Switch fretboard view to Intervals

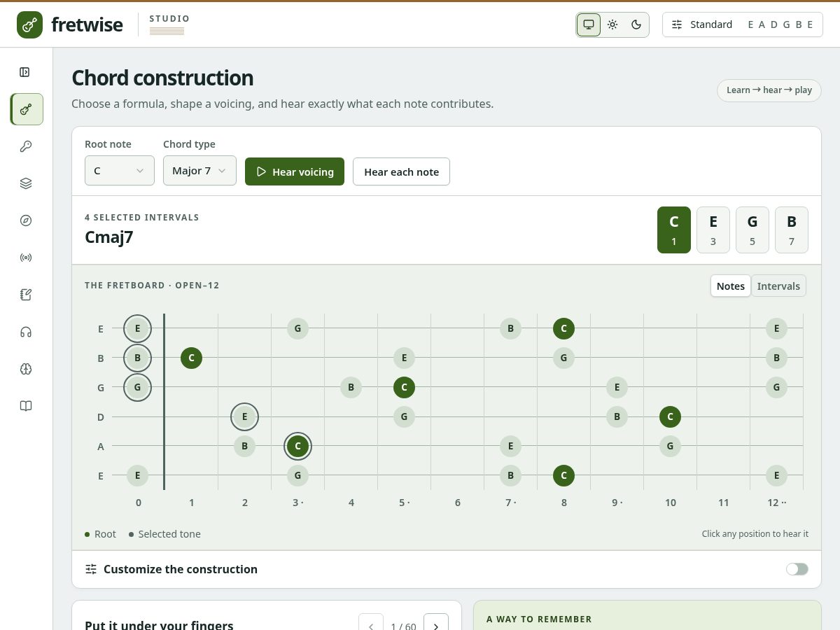click(778, 286)
